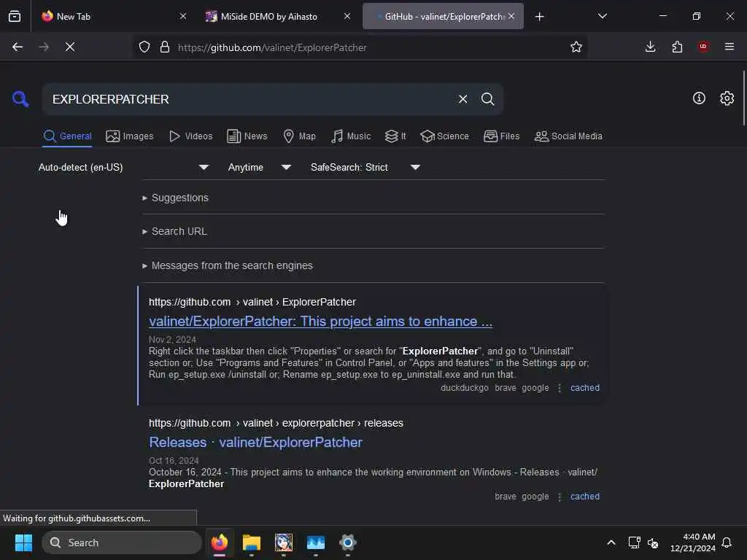Close the New Tab browser tab

(x=183, y=16)
